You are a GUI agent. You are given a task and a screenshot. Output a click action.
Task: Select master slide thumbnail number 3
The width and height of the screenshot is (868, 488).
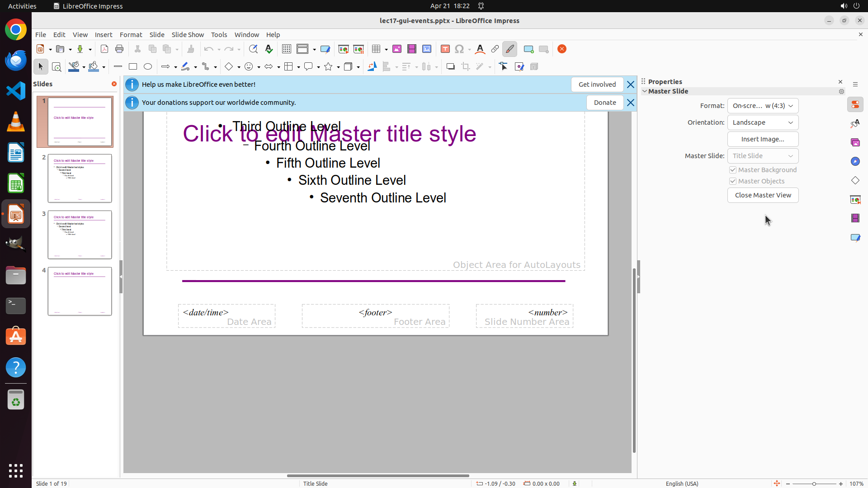coord(80,235)
